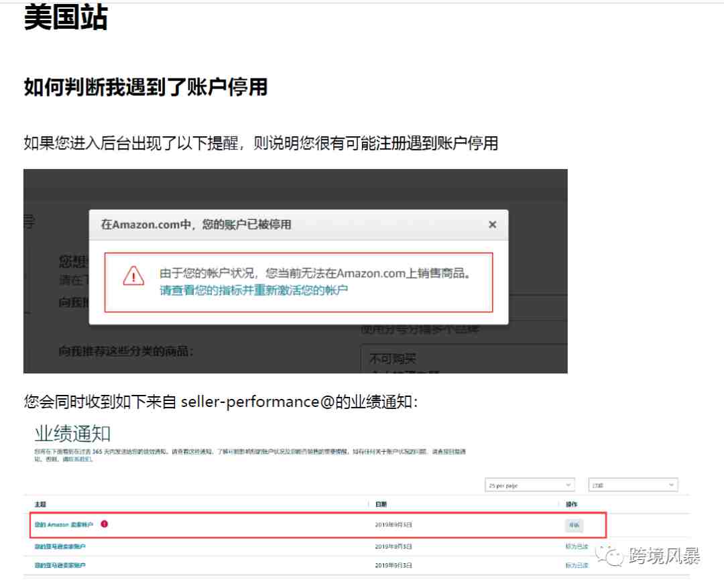Click the 日期 column header
724x588 pixels.
[x=381, y=504]
